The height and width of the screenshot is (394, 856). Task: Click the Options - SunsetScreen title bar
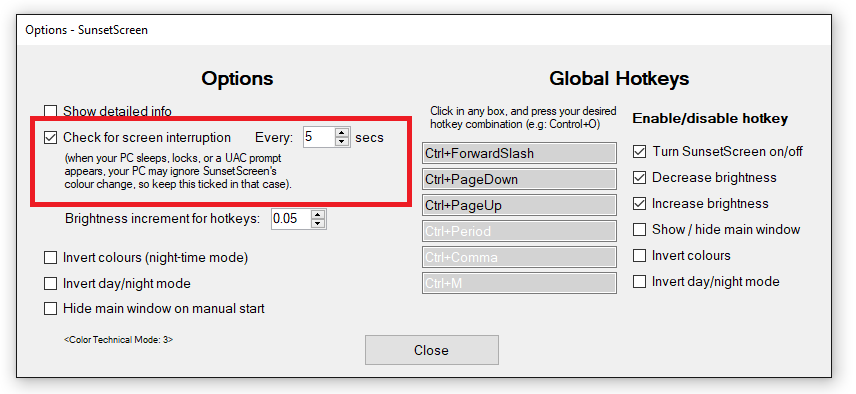pos(424,29)
